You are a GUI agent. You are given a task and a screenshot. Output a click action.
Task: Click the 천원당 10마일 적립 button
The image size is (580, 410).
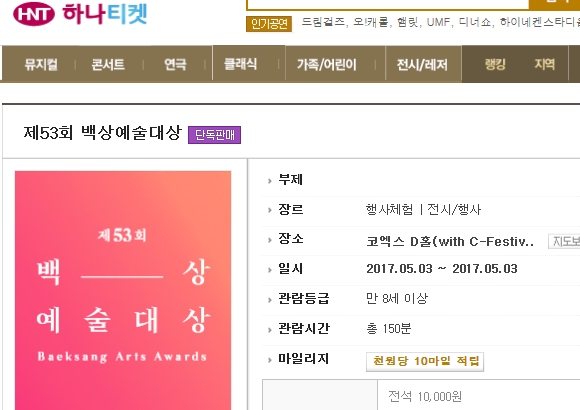click(425, 361)
